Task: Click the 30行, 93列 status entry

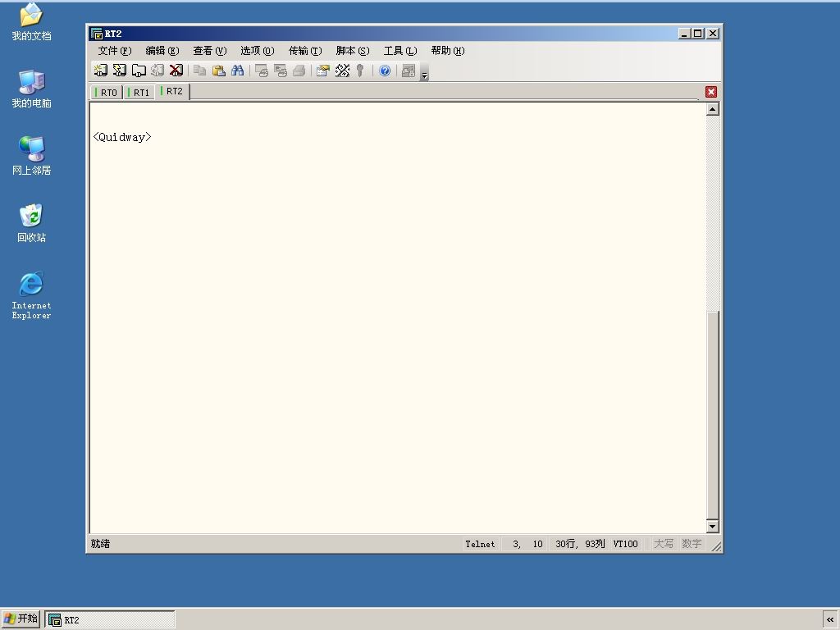Action: [580, 544]
